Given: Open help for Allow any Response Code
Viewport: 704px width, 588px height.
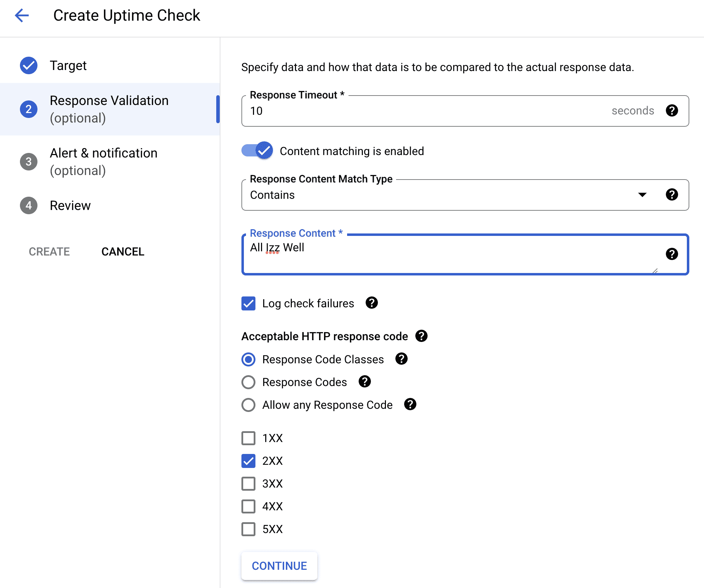Looking at the screenshot, I should [410, 405].
